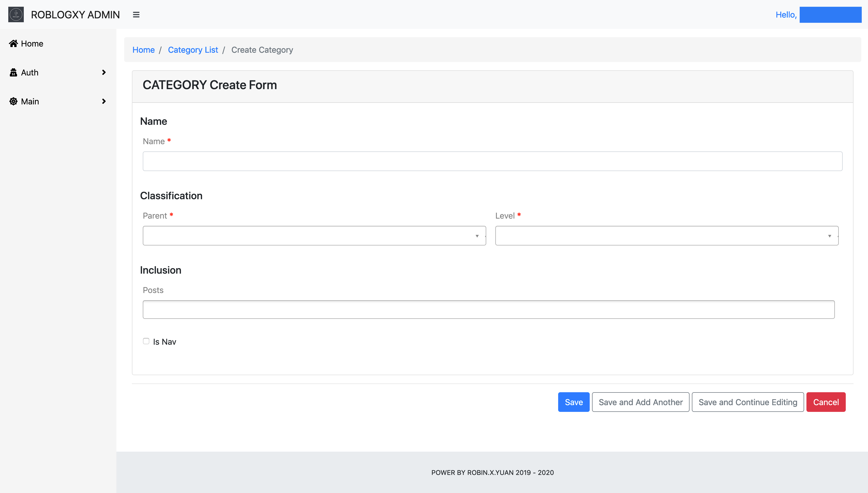This screenshot has width=868, height=493.
Task: Open Home in the sidebar menu
Action: pyautogui.click(x=32, y=44)
